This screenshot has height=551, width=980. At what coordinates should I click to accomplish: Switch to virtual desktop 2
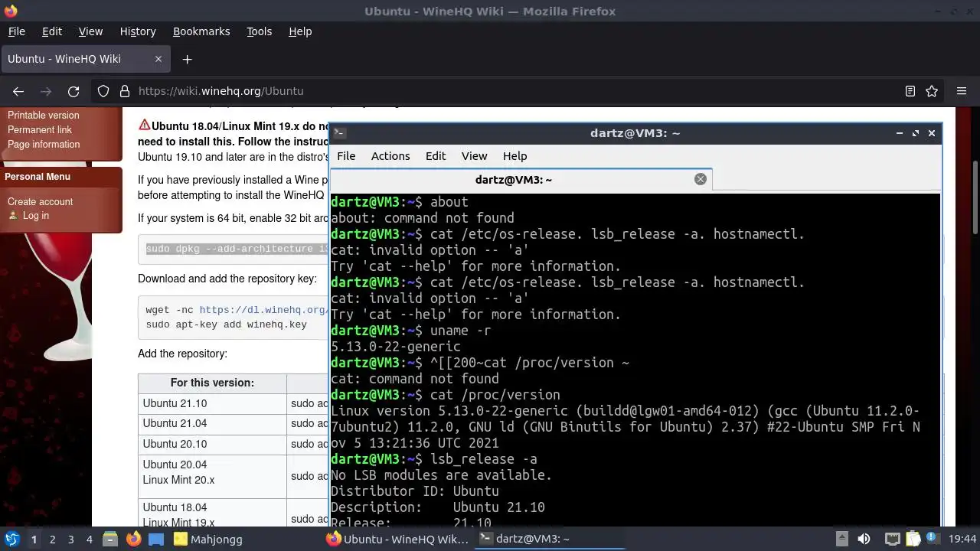pyautogui.click(x=52, y=540)
